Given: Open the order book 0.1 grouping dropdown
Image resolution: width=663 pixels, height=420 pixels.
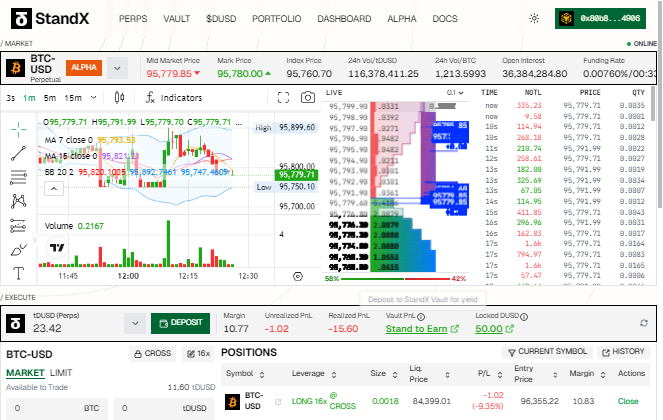Looking at the screenshot, I should [x=455, y=93].
